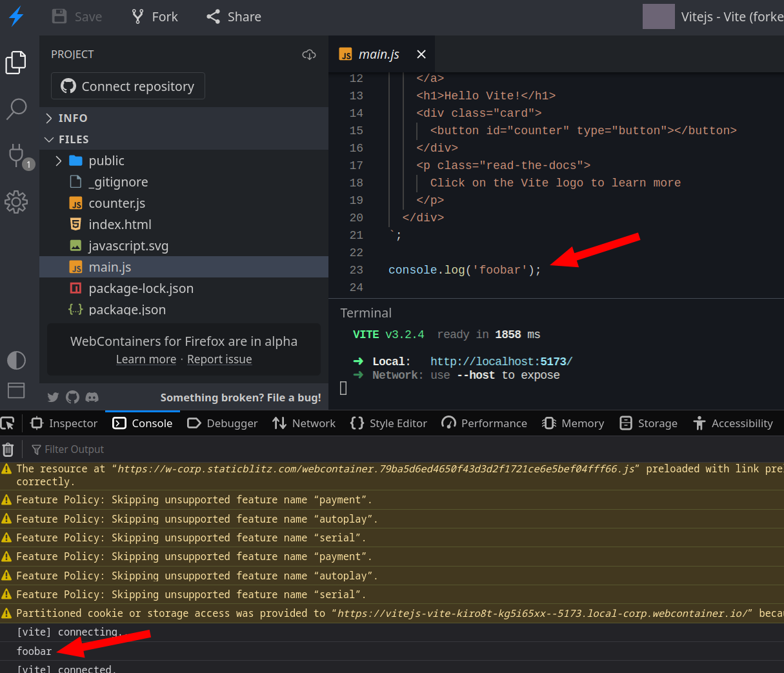Select main.js in the file tree
Screen dimensions: 784x673
[184, 267]
